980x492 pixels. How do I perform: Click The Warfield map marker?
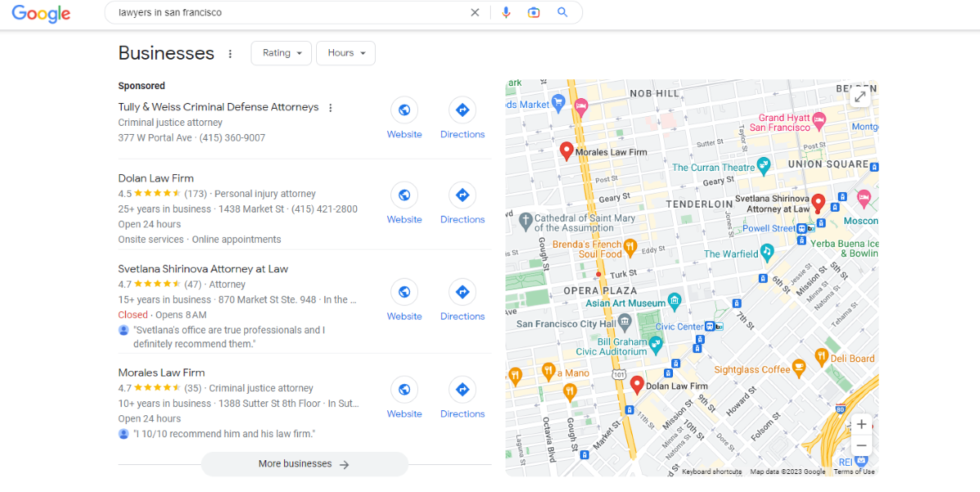pos(766,252)
